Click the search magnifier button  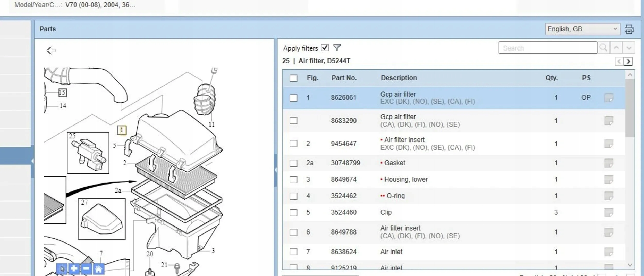click(x=603, y=48)
